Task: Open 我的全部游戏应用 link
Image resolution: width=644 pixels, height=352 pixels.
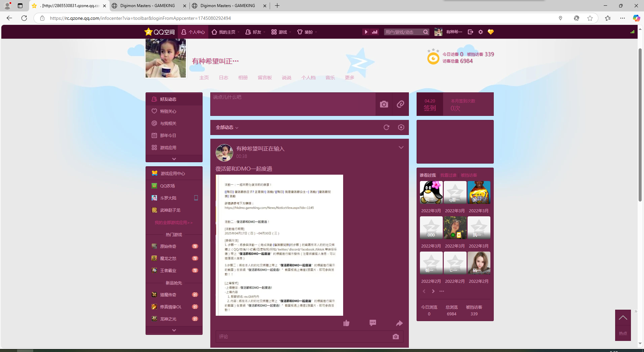Action: pos(174,222)
